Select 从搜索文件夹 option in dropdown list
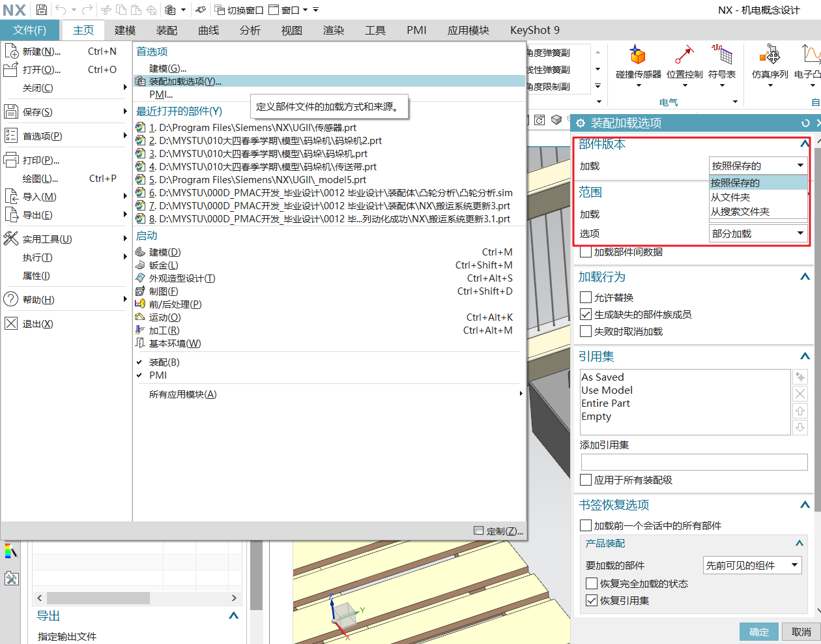This screenshot has width=821, height=644. pyautogui.click(x=758, y=211)
